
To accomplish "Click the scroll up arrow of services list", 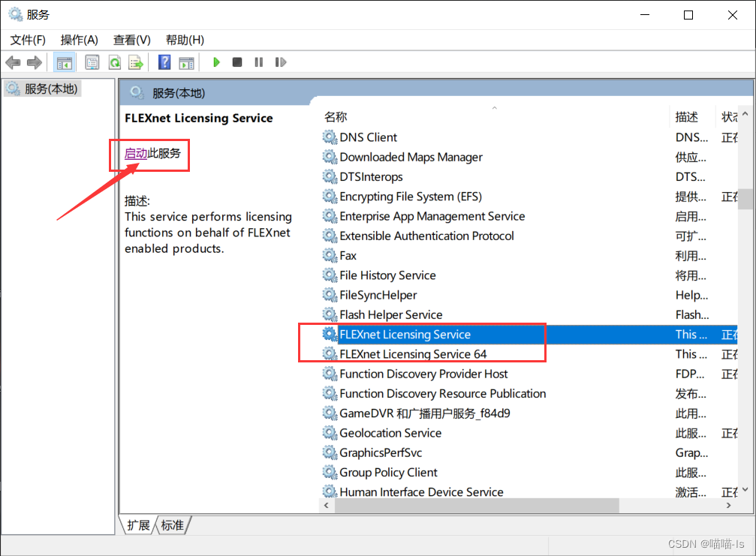I will (745, 114).
